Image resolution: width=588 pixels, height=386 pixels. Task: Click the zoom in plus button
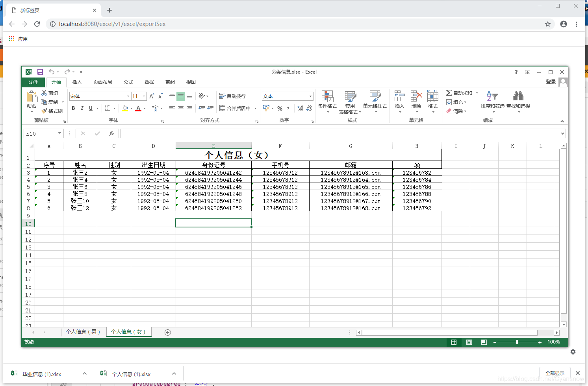(x=540, y=342)
